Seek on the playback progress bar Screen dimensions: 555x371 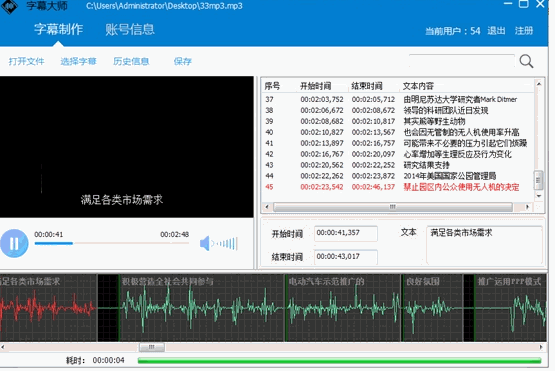click(x=111, y=243)
